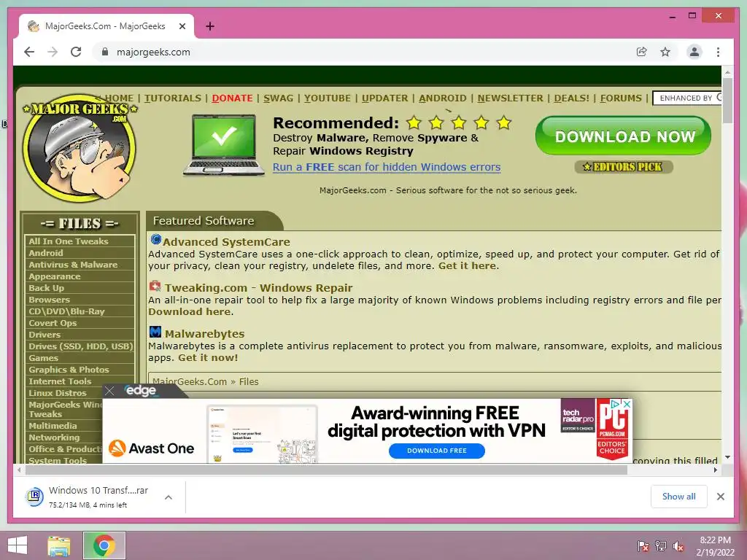Click the horizontal page scrollbar thumb
Image resolution: width=747 pixels, height=560 pixels.
[326, 470]
